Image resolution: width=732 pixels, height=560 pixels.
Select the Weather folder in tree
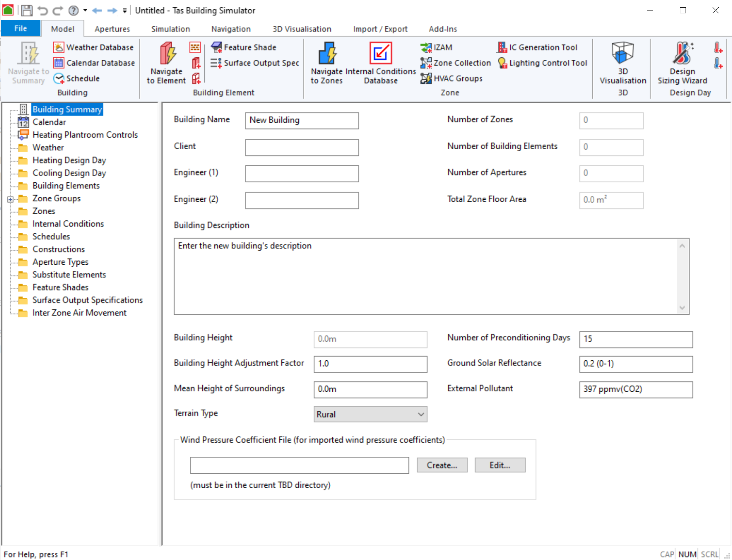(x=48, y=147)
